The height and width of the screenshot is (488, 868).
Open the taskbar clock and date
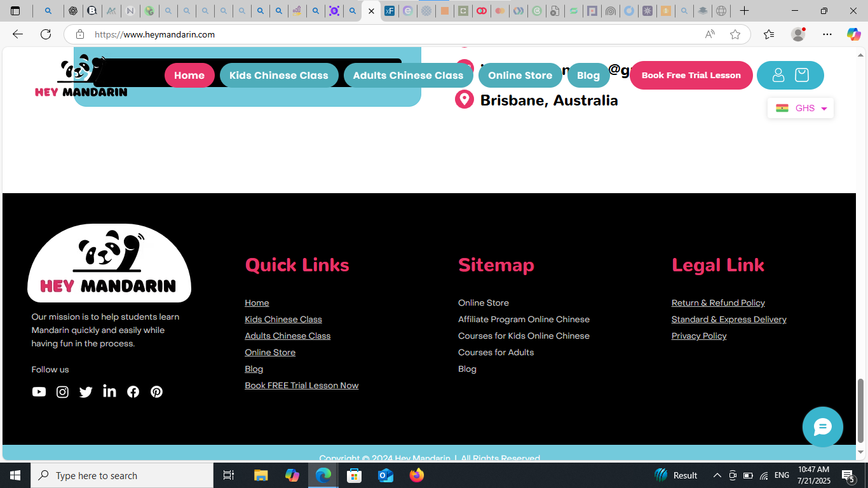[814, 475]
